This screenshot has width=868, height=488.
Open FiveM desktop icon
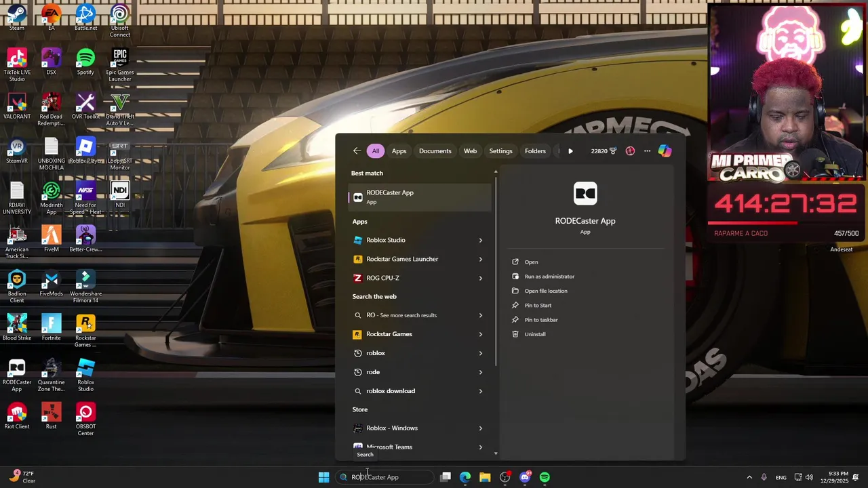pyautogui.click(x=51, y=239)
